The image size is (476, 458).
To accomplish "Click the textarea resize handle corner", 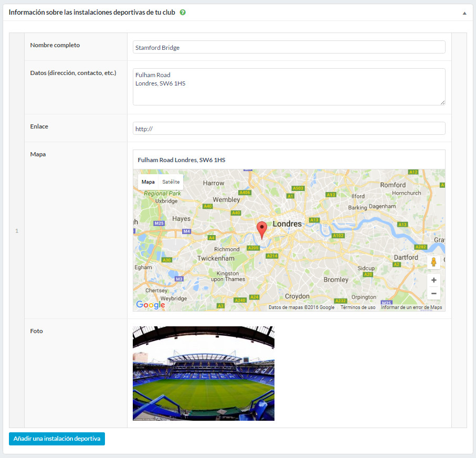I will tap(442, 102).
